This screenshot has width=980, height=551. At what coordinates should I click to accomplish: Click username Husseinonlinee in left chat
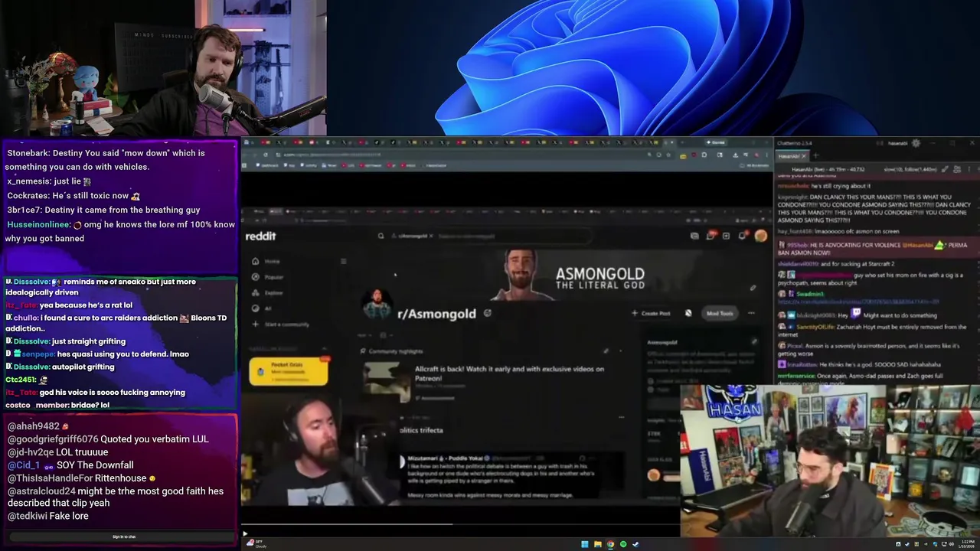(x=38, y=225)
